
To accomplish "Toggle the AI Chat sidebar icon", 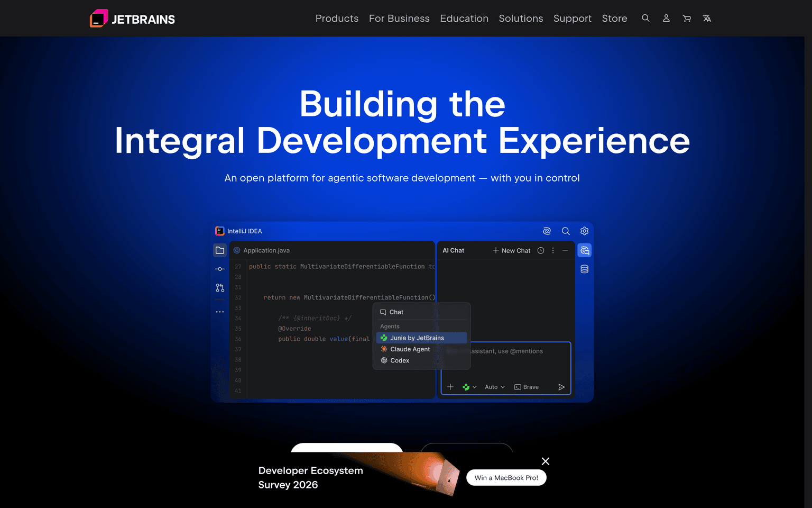I will coord(584,250).
